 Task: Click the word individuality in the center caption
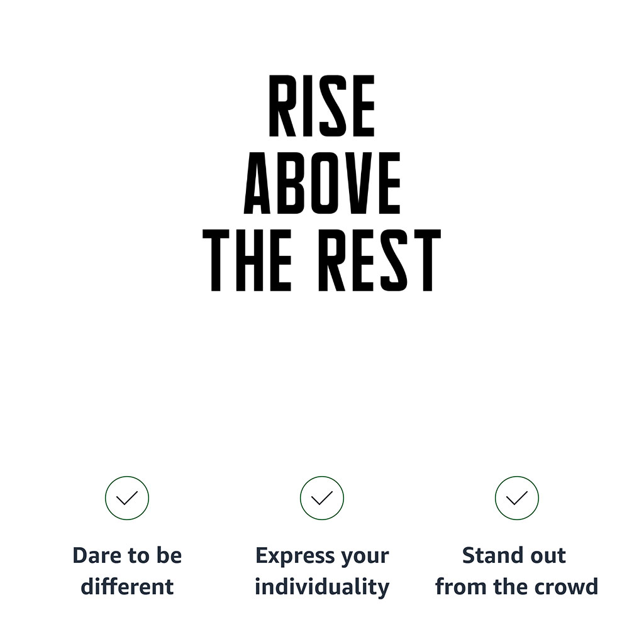(x=322, y=588)
